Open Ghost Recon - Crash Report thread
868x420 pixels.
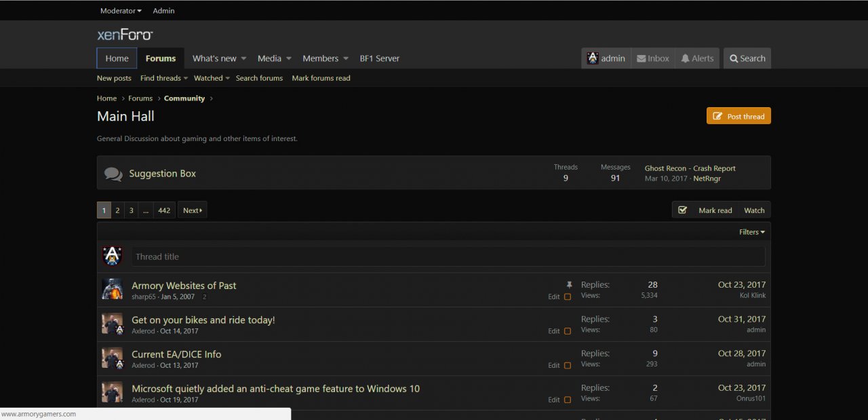click(690, 168)
